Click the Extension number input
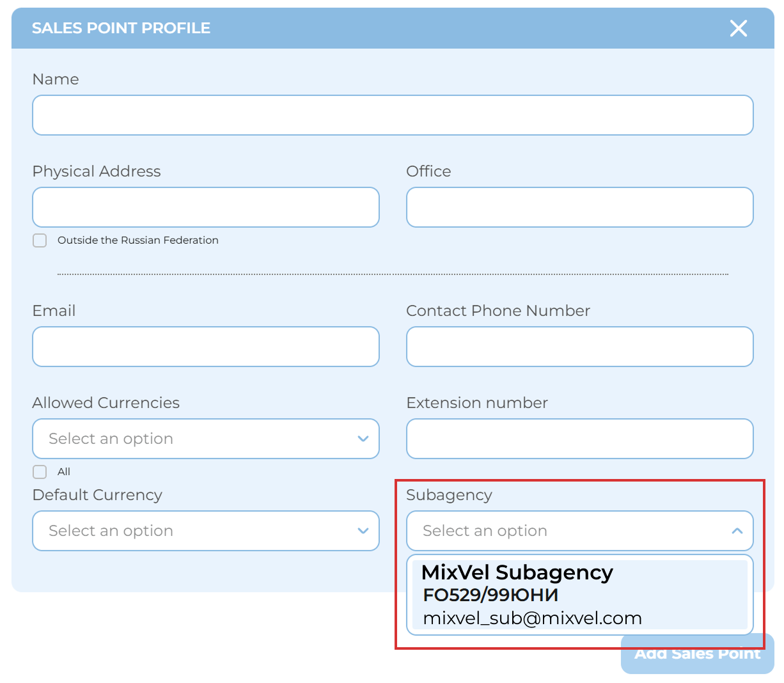The image size is (784, 683). tap(579, 439)
